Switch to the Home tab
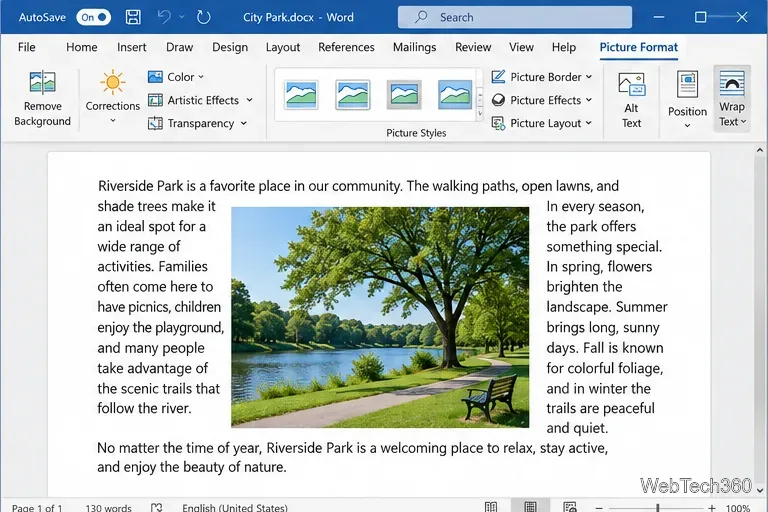The image size is (768, 512). 81,47
